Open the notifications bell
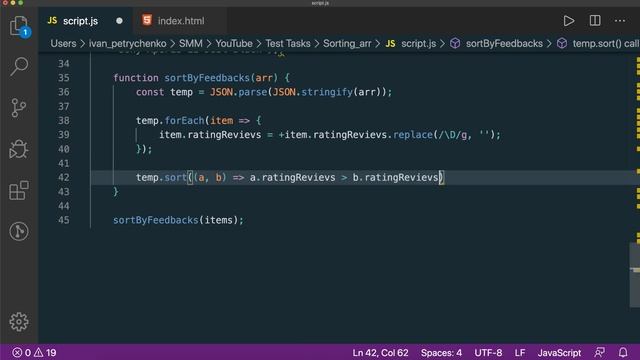 [623, 353]
